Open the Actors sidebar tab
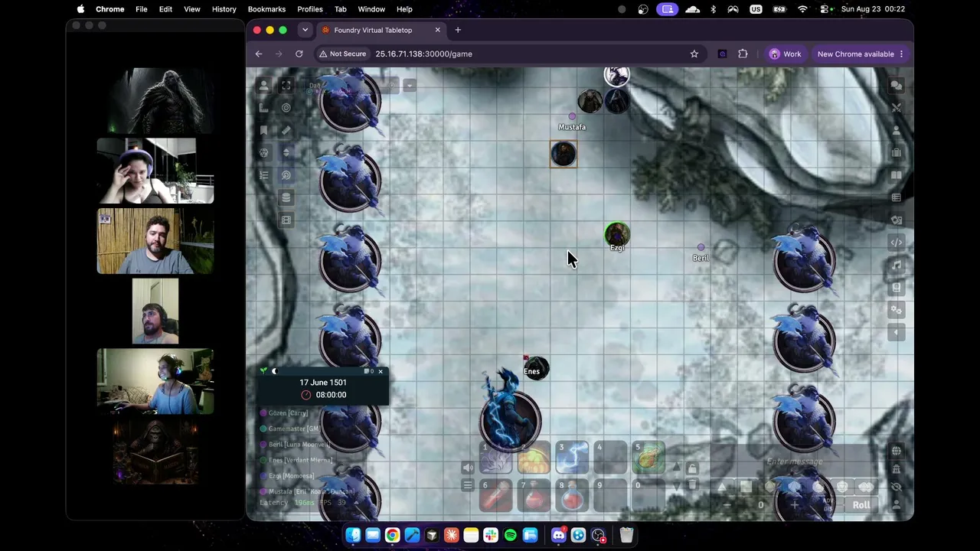This screenshot has height=551, width=980. click(897, 130)
